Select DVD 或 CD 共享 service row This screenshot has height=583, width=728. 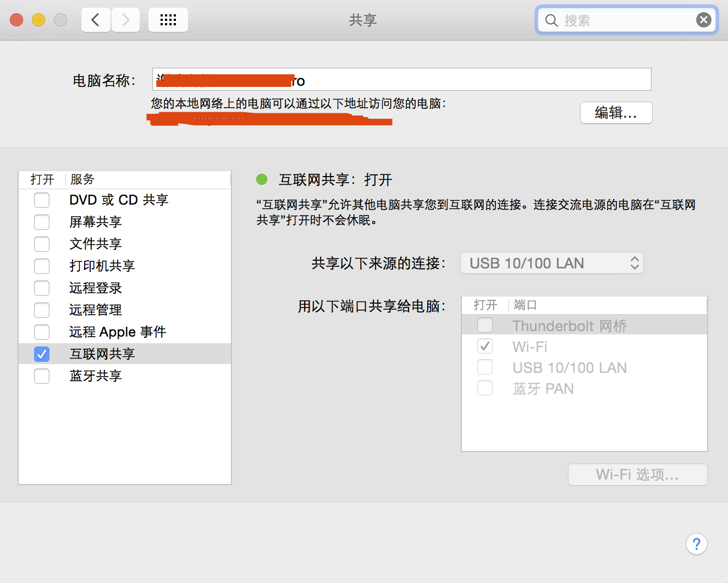125,200
